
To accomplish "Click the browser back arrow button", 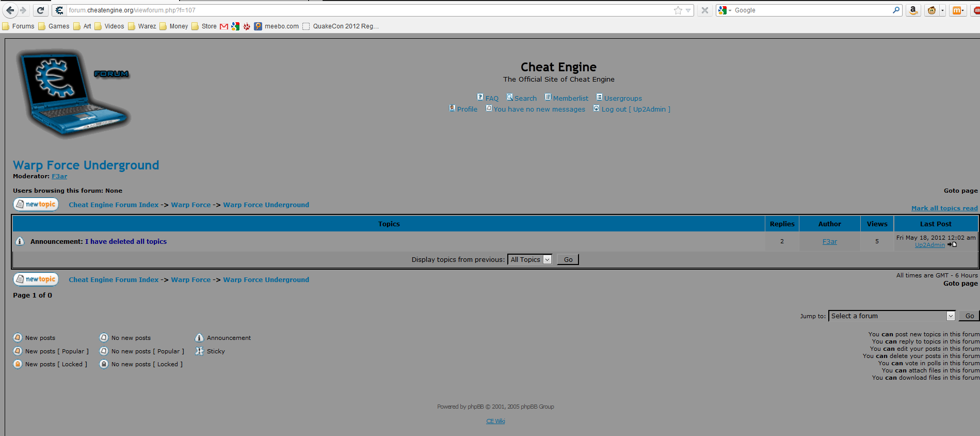I will (10, 10).
